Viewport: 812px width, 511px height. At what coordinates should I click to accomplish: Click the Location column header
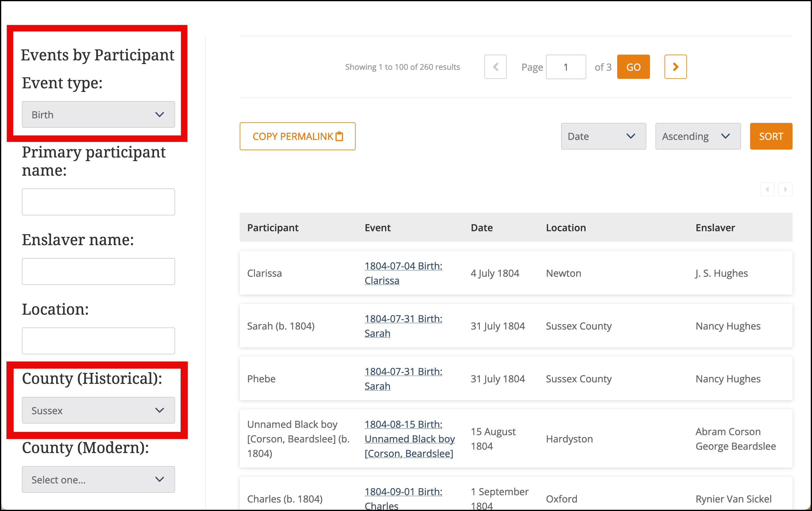pyautogui.click(x=566, y=228)
